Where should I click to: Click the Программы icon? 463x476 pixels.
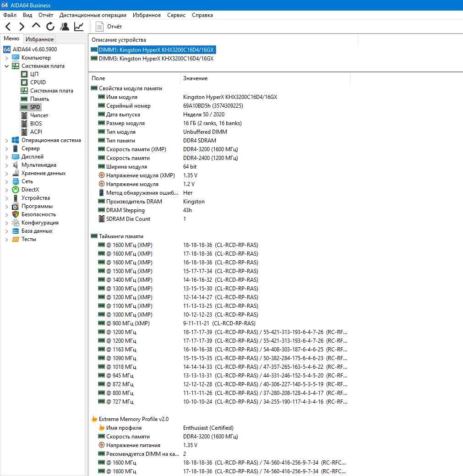pos(16,207)
